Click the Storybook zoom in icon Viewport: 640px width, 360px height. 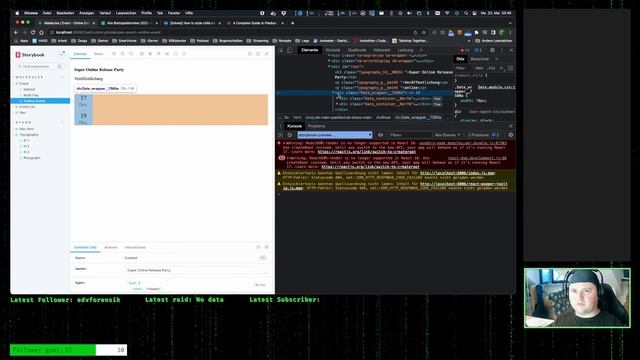pyautogui.click(x=114, y=54)
